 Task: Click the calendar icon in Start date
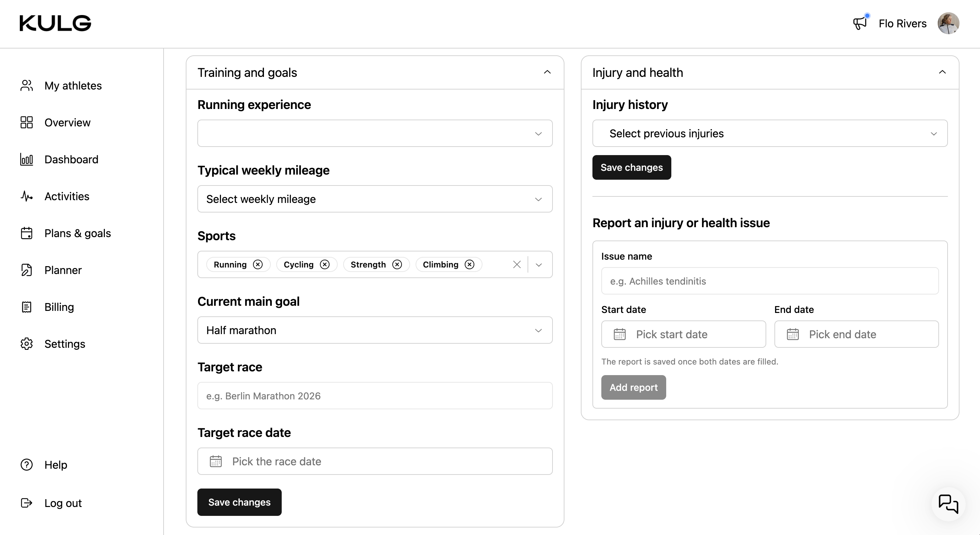coord(620,334)
